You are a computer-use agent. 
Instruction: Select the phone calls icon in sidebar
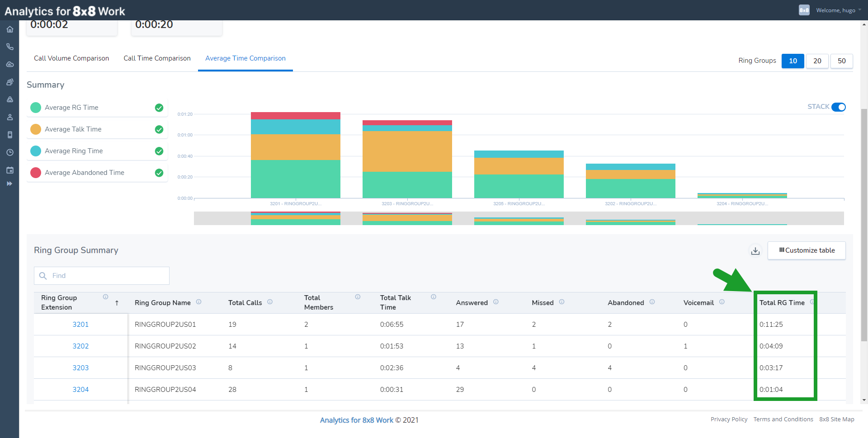tap(9, 47)
